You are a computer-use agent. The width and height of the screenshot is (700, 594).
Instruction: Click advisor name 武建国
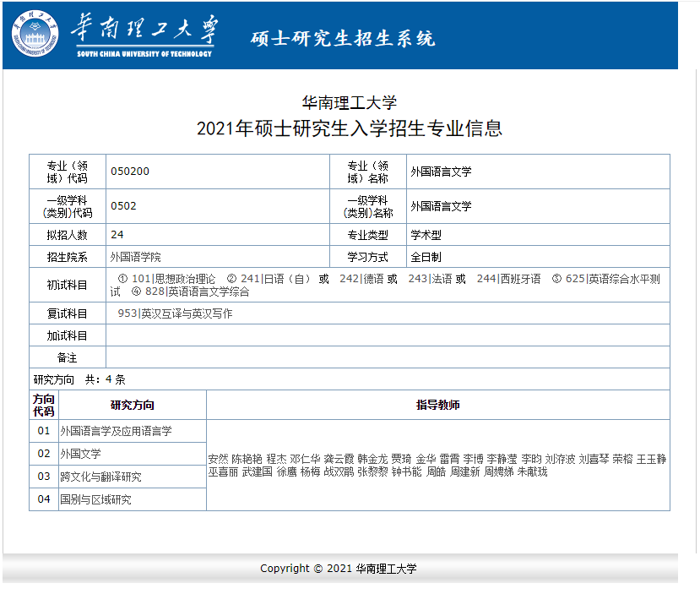pyautogui.click(x=258, y=472)
